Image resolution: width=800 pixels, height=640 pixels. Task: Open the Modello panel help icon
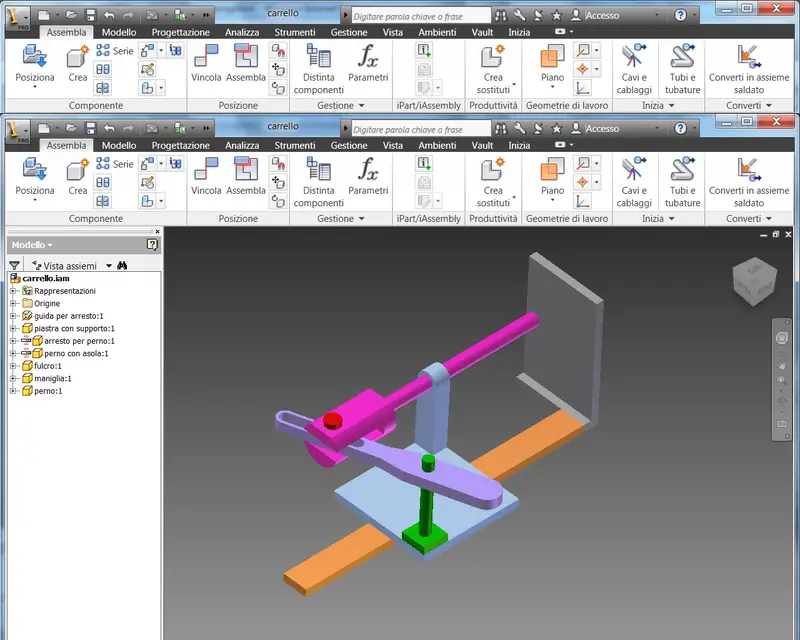point(152,245)
